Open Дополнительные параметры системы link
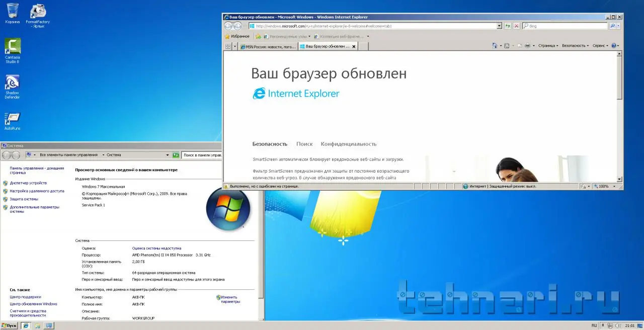This screenshot has width=644, height=330. pyautogui.click(x=34, y=209)
